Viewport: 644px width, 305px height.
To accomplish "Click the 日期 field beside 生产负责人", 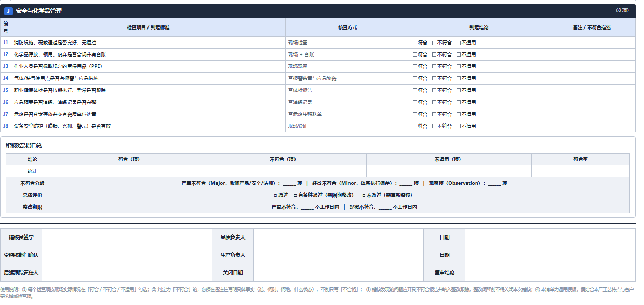I will [x=550, y=255].
